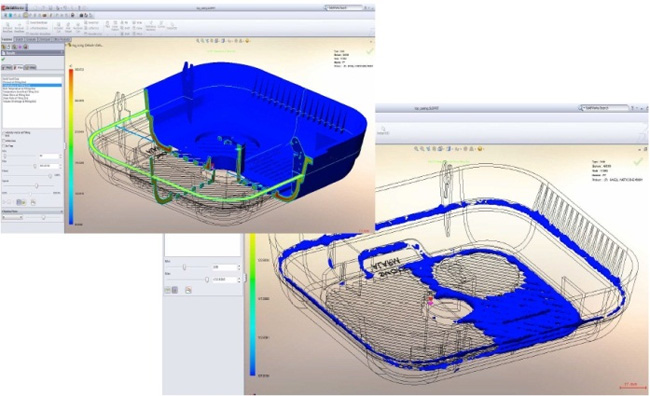
Task: Toggle the first checkbox under the results list
Action: point(4,133)
